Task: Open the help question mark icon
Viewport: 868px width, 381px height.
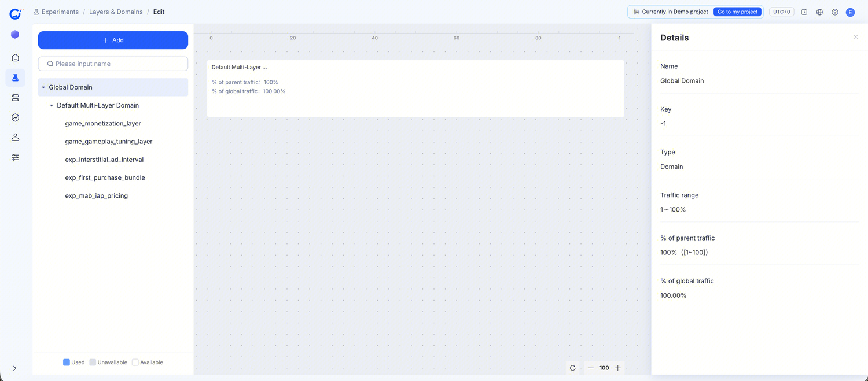Action: 835,12
